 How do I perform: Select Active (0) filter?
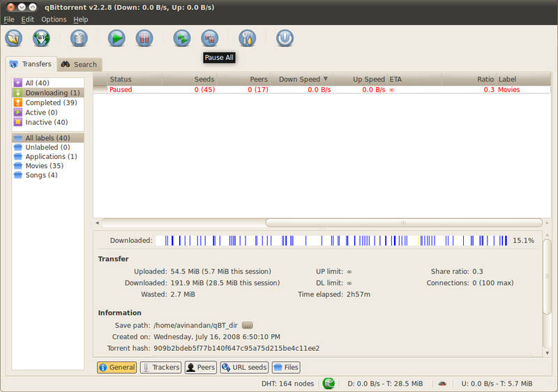47,112
